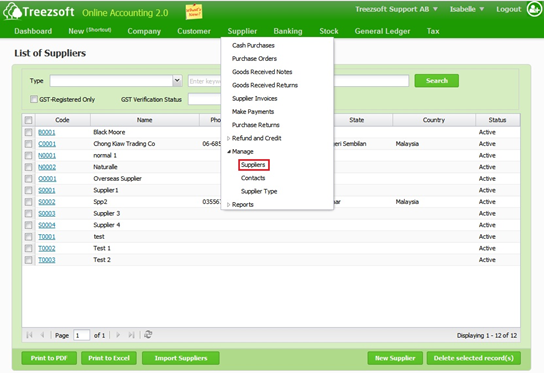Tick the select-all header checkbox

click(28, 120)
